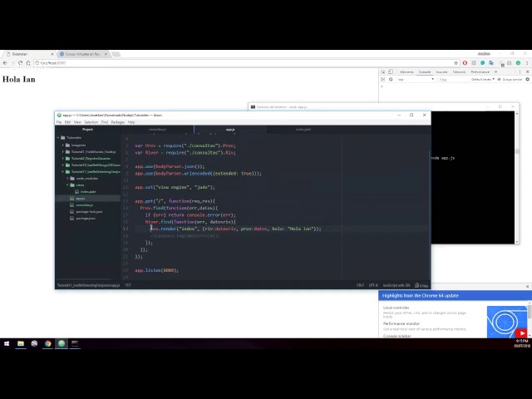Click the files count status bar icon

pos(421,285)
